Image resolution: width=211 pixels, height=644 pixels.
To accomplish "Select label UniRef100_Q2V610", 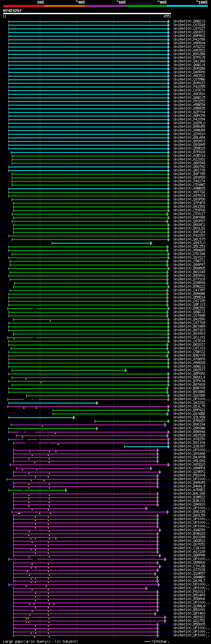I will pyautogui.click(x=189, y=134).
